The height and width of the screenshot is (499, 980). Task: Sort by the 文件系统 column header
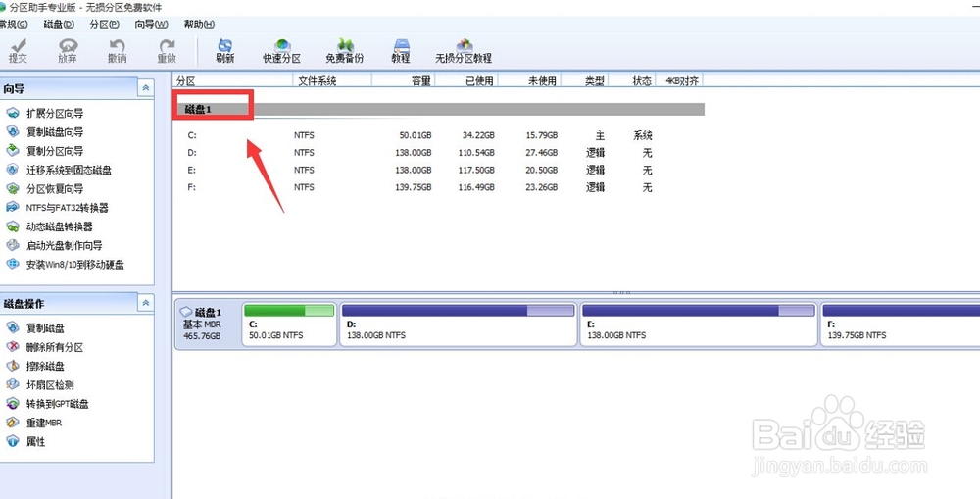coord(332,80)
